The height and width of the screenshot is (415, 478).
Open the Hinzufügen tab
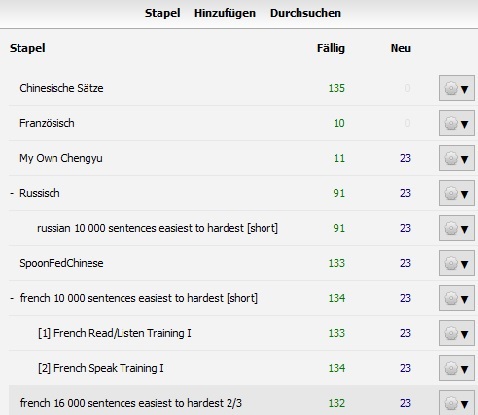point(225,13)
